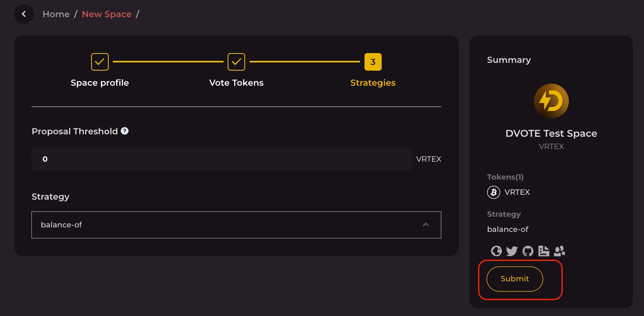Click the VRTEX token Bitcoin-style icon

[x=494, y=192]
